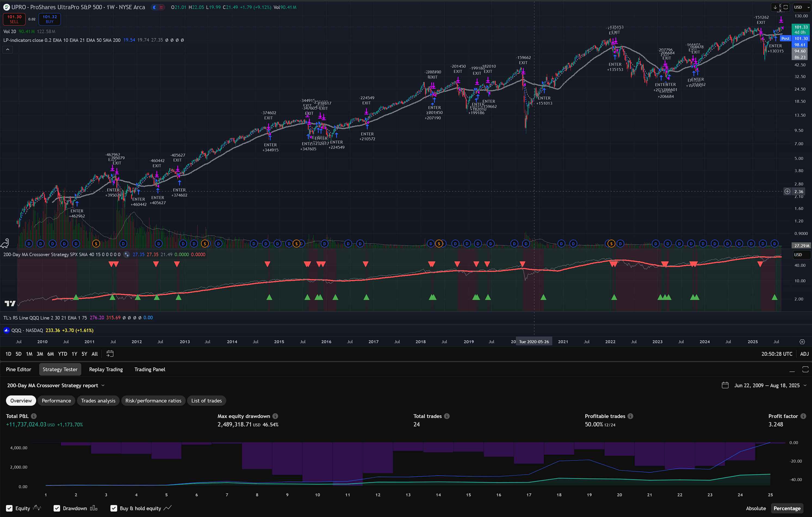Open the Replay Trading tab

[x=106, y=369]
